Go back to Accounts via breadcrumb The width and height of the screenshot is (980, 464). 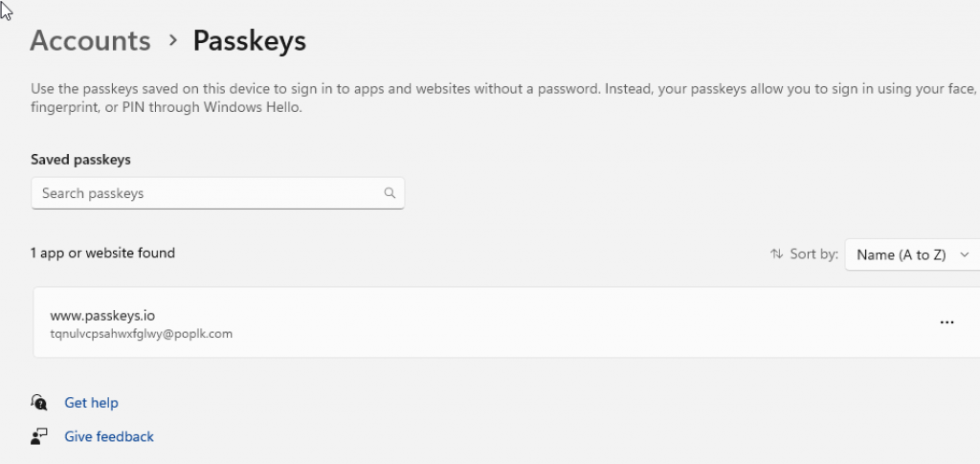coord(90,41)
